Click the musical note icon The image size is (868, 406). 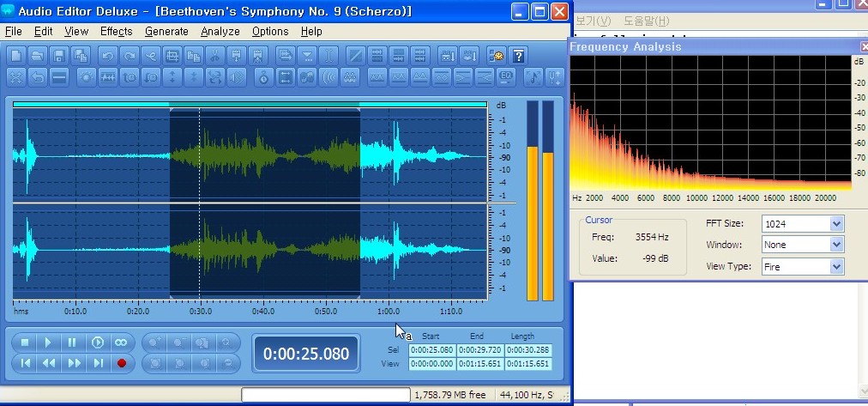(x=533, y=77)
